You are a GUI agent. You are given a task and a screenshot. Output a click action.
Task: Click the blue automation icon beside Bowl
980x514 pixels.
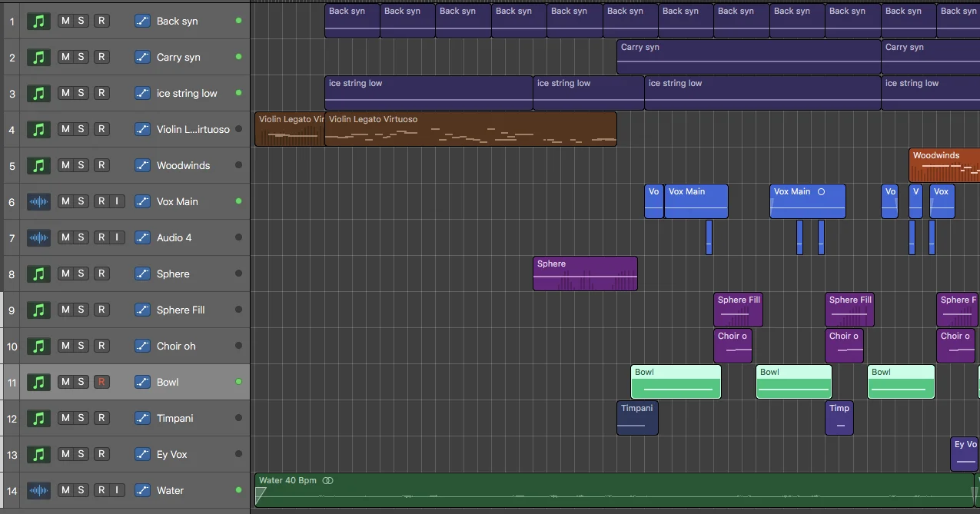pyautogui.click(x=142, y=382)
